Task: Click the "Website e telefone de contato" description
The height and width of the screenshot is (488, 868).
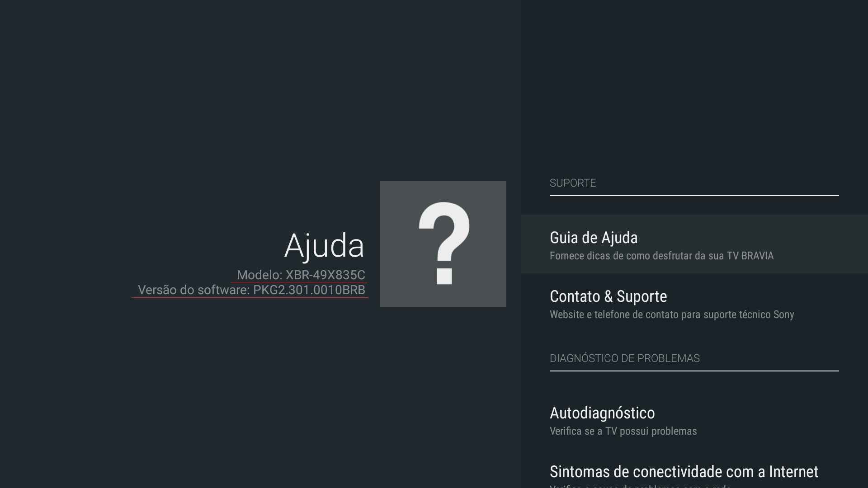Action: pyautogui.click(x=671, y=314)
